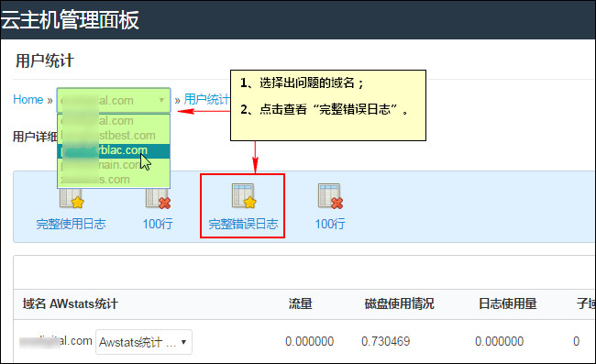Pick the first al.com option in list

click(114, 121)
